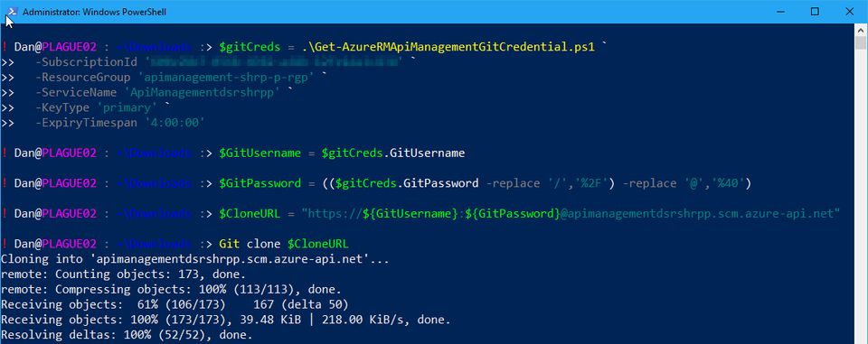Click the https clone URL string
Image resolution: width=868 pixels, height=344 pixels.
click(x=571, y=213)
